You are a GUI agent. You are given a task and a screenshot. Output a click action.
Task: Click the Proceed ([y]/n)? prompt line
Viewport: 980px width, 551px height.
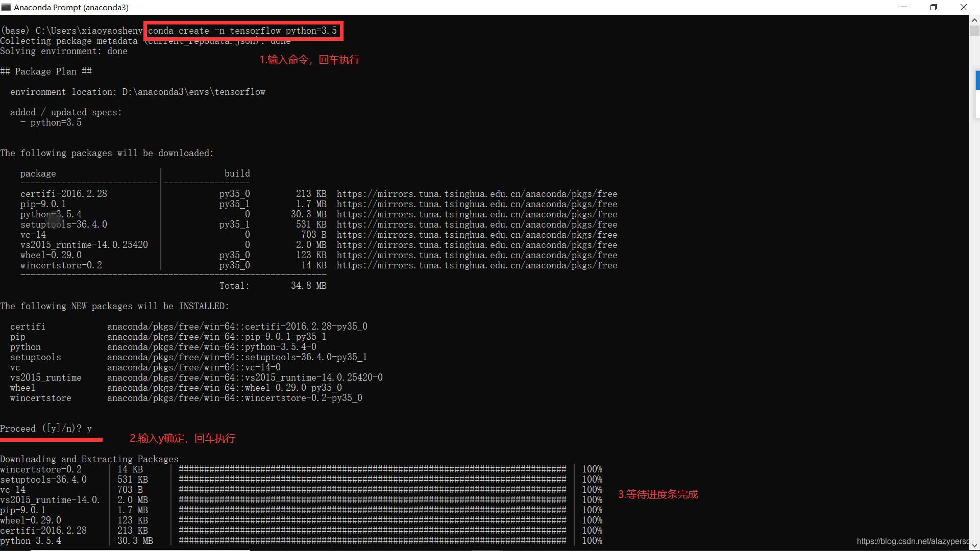click(x=46, y=429)
